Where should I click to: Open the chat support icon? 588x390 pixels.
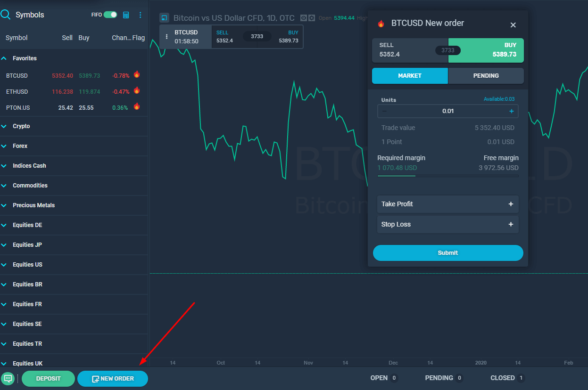pyautogui.click(x=8, y=378)
